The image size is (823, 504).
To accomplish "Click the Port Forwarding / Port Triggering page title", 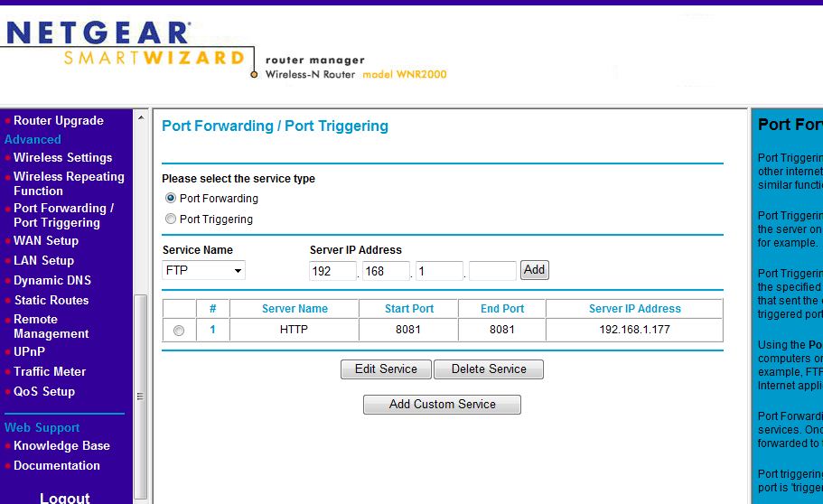I will coord(275,126).
